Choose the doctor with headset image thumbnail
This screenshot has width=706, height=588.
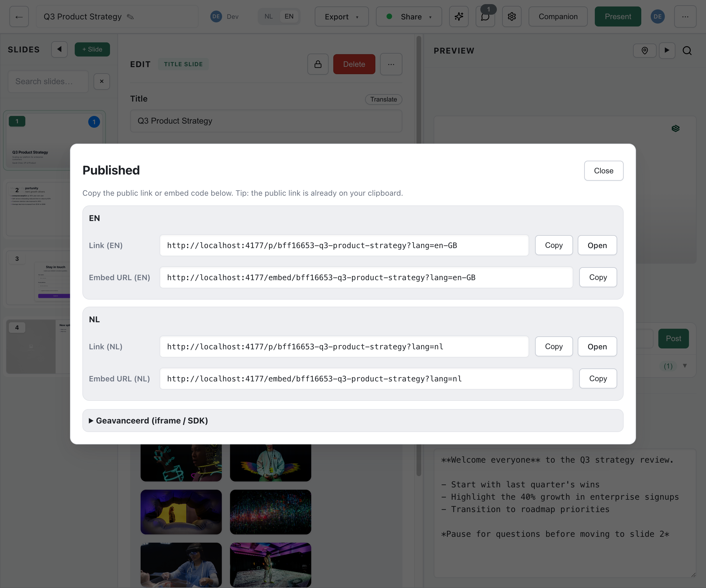pos(181,565)
